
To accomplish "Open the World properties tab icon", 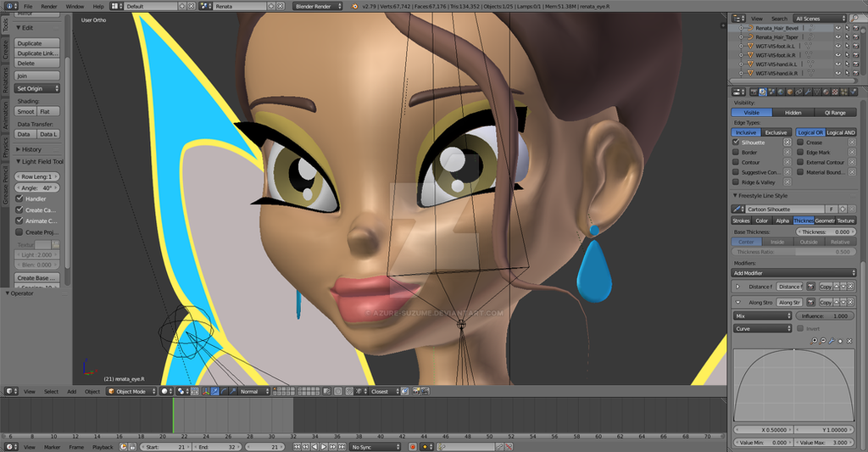I will point(781,92).
